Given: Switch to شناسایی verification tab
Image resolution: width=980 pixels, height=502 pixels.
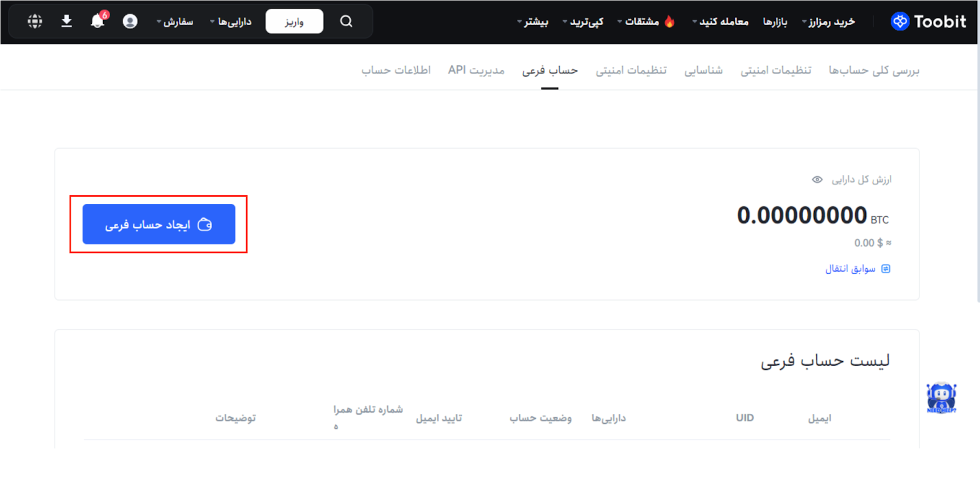Looking at the screenshot, I should point(703,70).
